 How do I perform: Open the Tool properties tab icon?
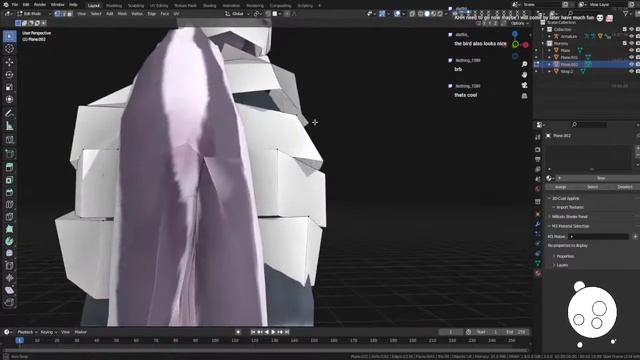[x=538, y=138]
